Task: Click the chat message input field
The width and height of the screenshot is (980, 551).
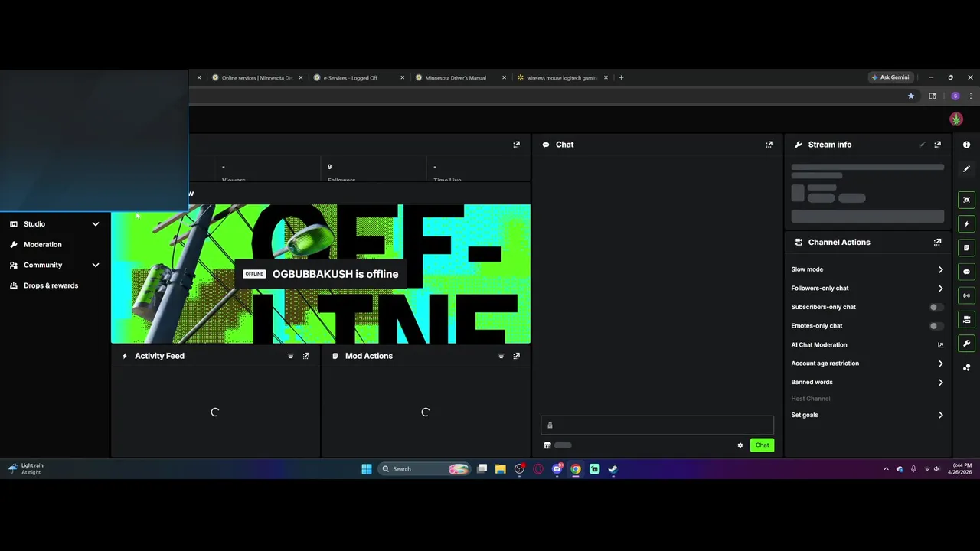Action: click(x=657, y=425)
